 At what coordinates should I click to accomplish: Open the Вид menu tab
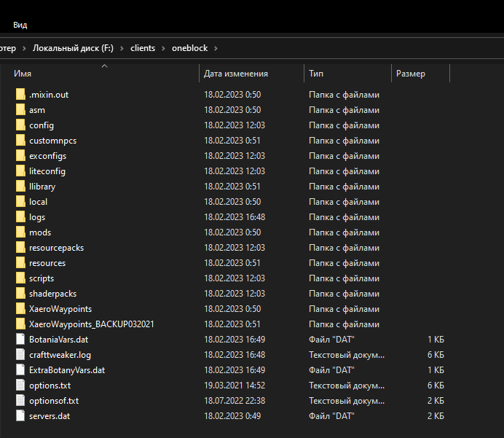pos(20,25)
